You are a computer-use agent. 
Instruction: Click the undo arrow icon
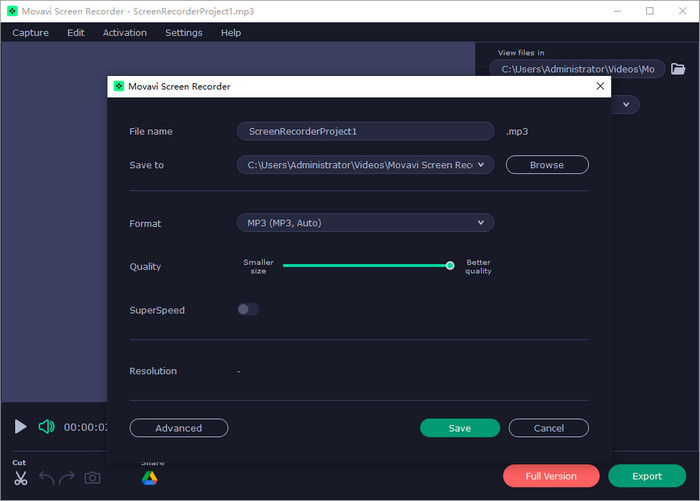click(47, 478)
